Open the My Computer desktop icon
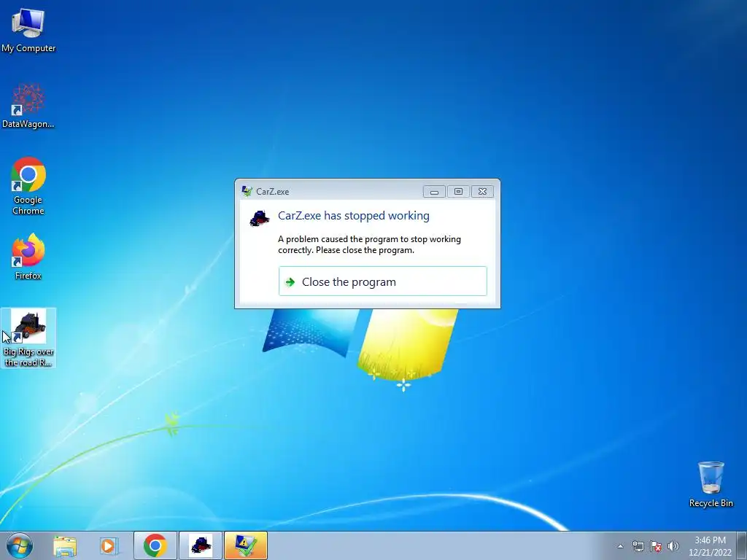 pos(28,30)
